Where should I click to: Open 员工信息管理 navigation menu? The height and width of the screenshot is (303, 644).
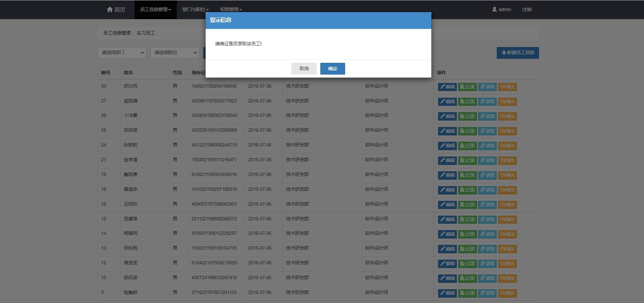click(x=155, y=9)
